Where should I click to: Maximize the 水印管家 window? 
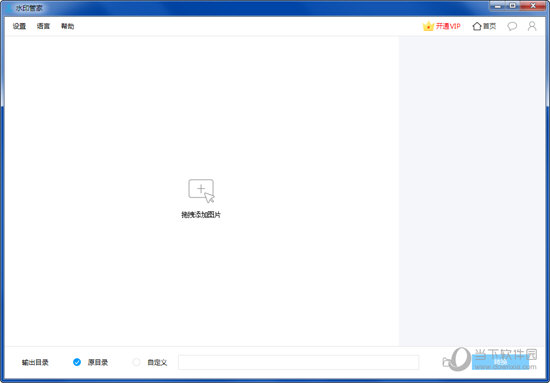pos(513,5)
